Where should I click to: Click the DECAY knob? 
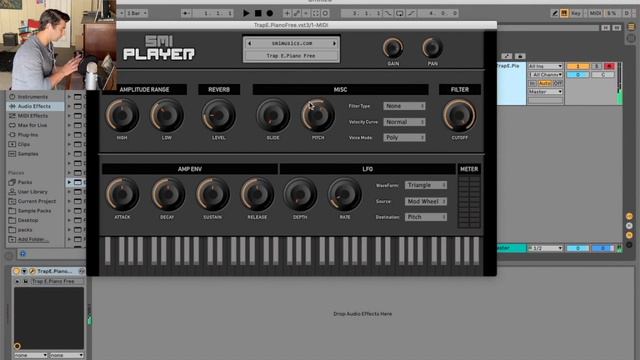click(x=168, y=195)
